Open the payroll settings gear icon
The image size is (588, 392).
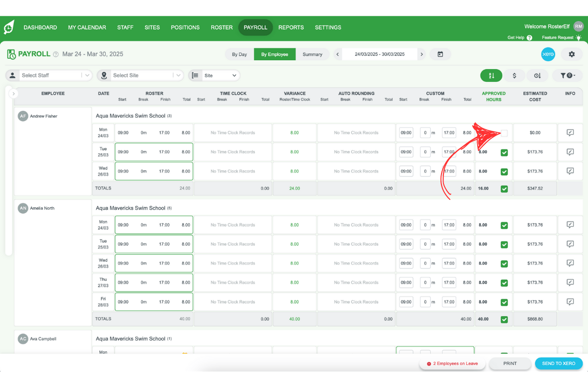571,54
